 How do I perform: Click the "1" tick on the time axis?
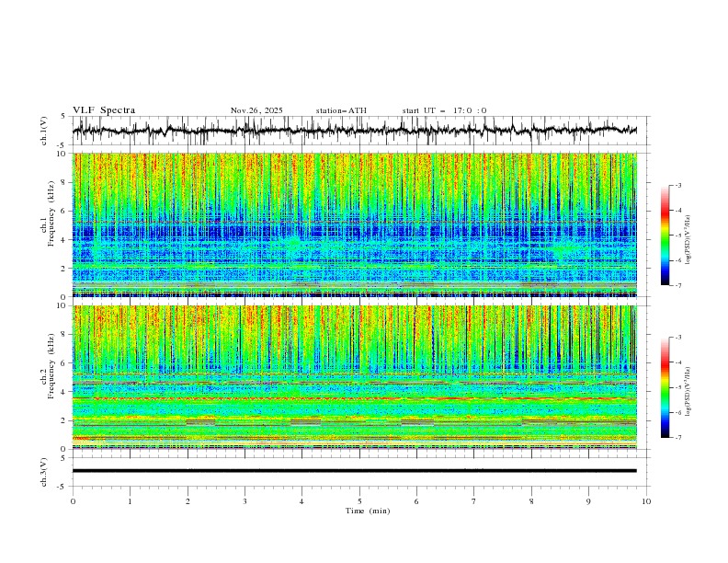130,501
